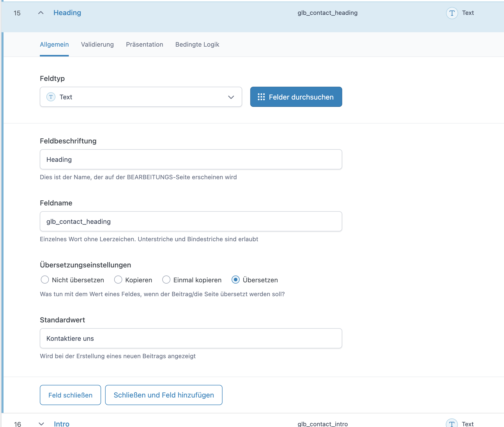Click the Text type icon in Heading row
The image size is (504, 427).
(452, 13)
